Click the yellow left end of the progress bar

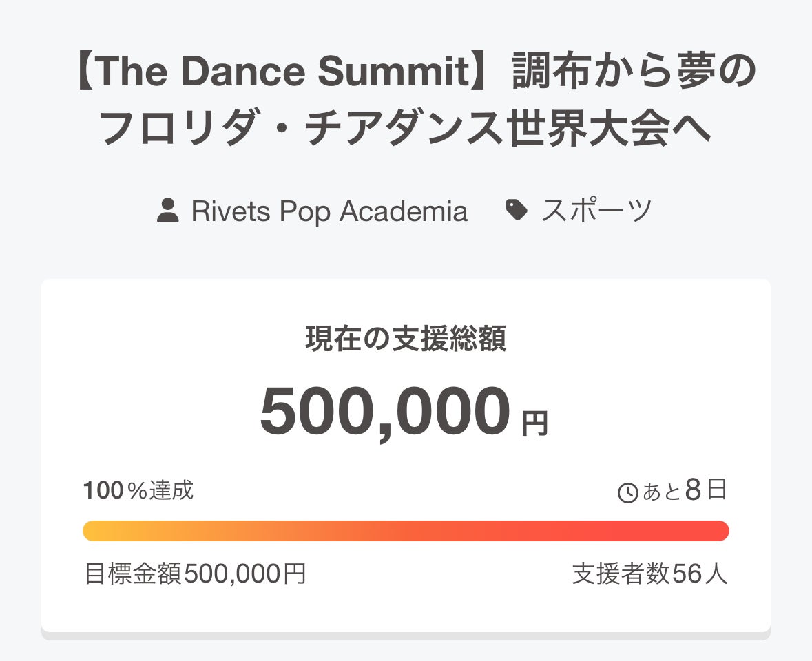(x=95, y=531)
